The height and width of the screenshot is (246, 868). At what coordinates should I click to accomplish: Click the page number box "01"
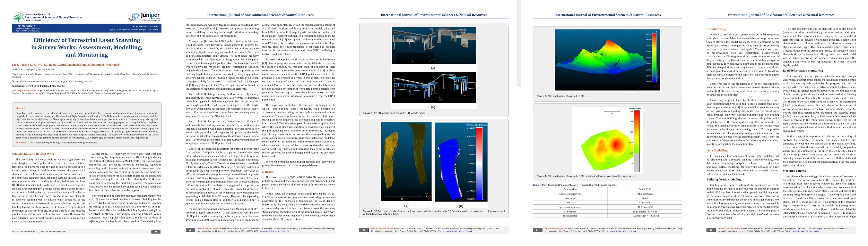(156, 231)
